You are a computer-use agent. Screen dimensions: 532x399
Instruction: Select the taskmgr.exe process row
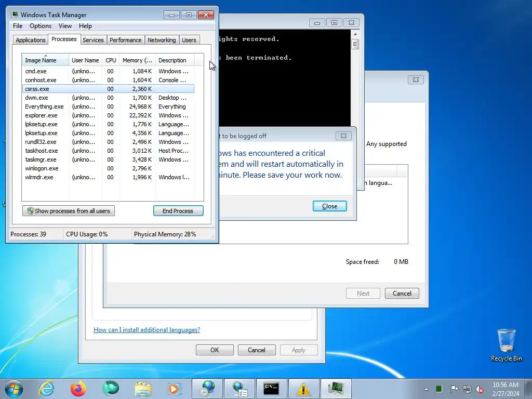coord(108,159)
